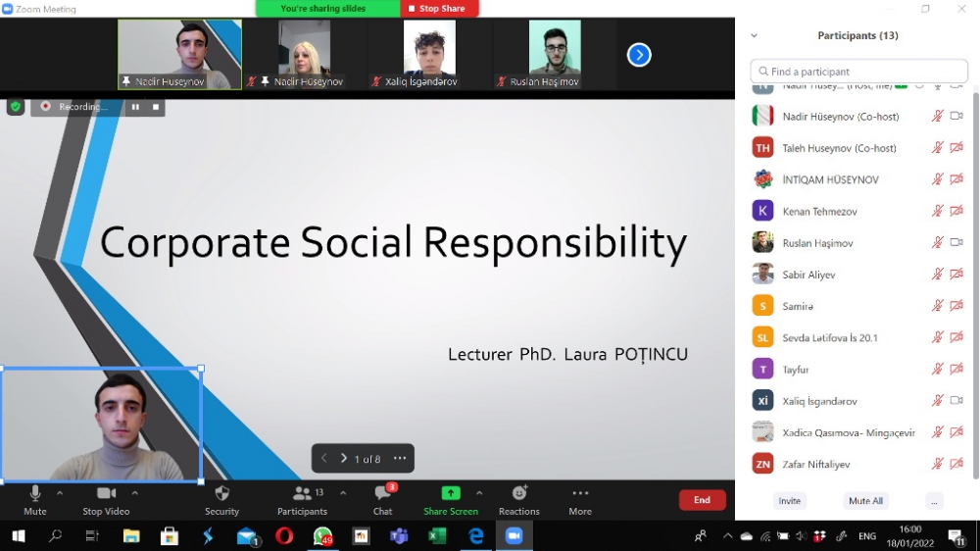Expand audio options arrow beside Mute
Screen dimensions: 980x551
click(x=60, y=492)
